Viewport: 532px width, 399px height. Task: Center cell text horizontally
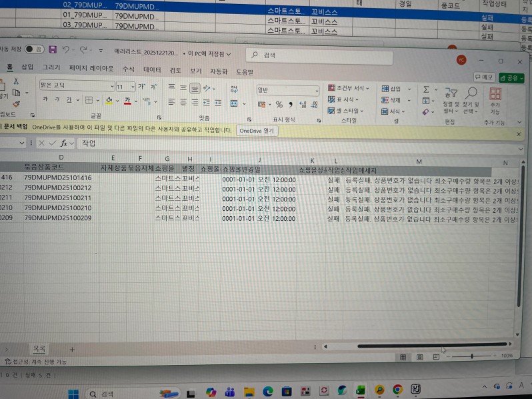183,102
